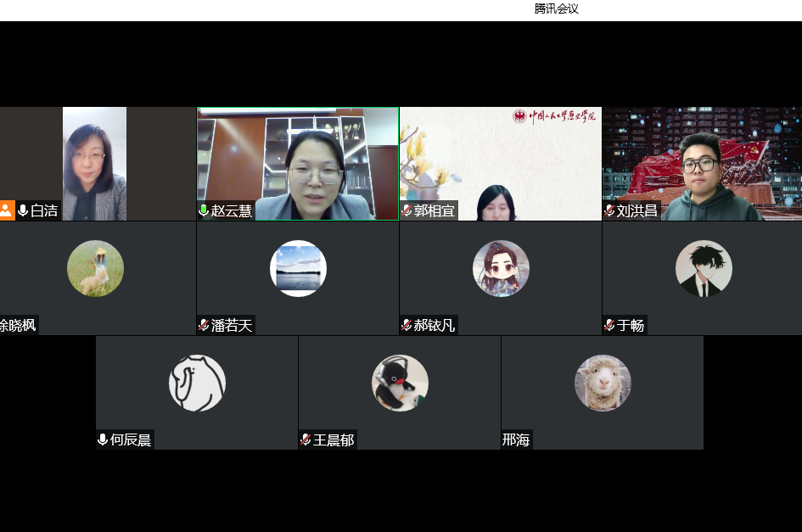Click 何辰晨's elephant sketch avatar
The height and width of the screenshot is (532, 802).
(x=197, y=383)
